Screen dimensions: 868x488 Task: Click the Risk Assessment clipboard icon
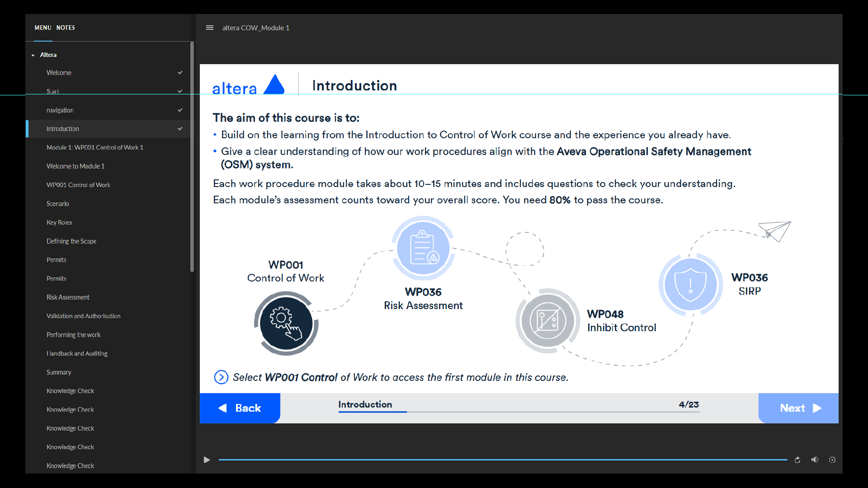pos(423,248)
